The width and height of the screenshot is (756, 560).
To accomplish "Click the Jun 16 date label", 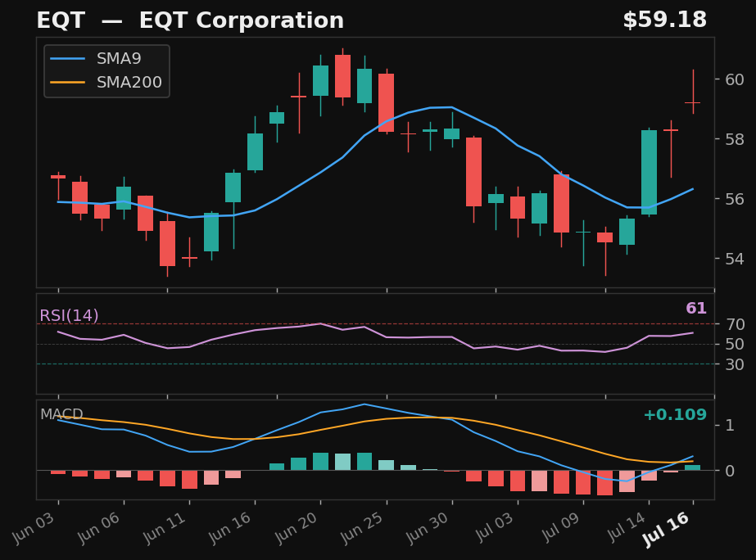I will [x=230, y=528].
